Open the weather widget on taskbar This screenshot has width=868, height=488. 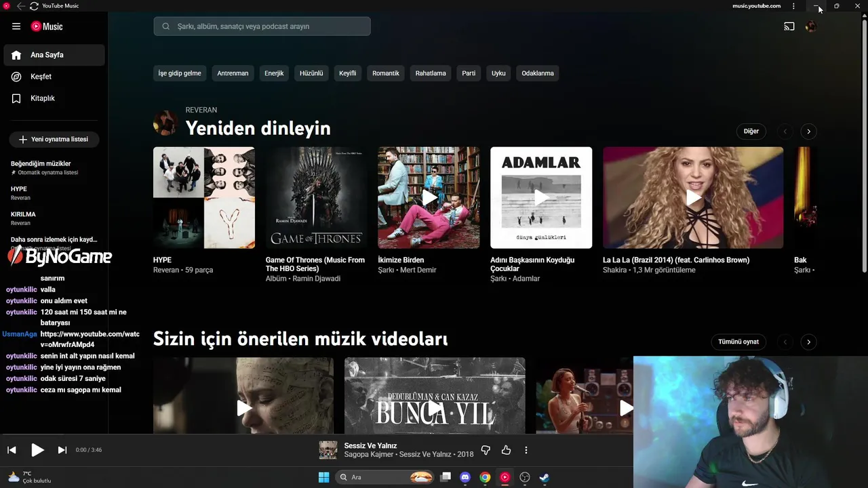click(x=29, y=477)
